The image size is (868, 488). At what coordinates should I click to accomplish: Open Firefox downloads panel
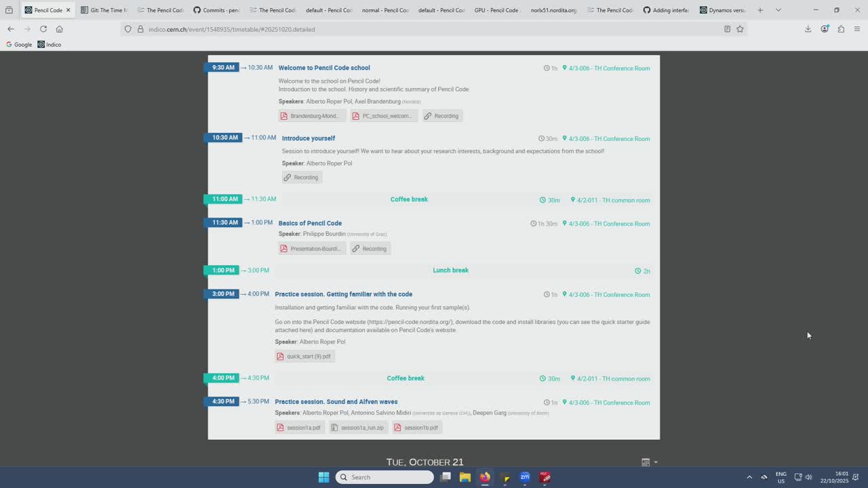pos(808,29)
